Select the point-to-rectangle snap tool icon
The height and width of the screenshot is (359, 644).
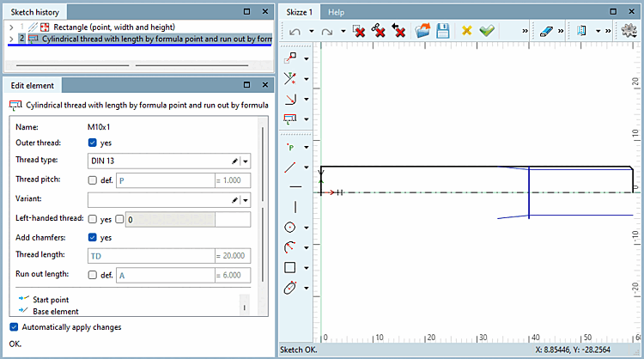(x=290, y=58)
